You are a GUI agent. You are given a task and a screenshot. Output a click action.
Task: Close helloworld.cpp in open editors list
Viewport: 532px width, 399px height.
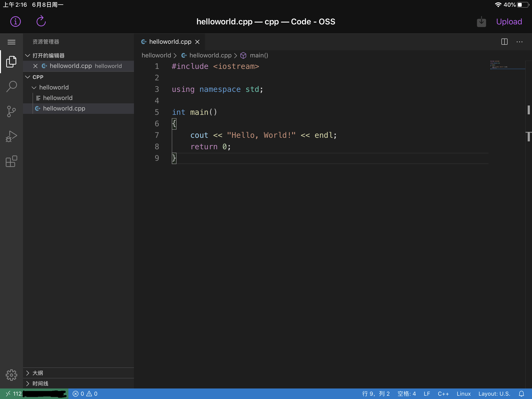click(35, 66)
